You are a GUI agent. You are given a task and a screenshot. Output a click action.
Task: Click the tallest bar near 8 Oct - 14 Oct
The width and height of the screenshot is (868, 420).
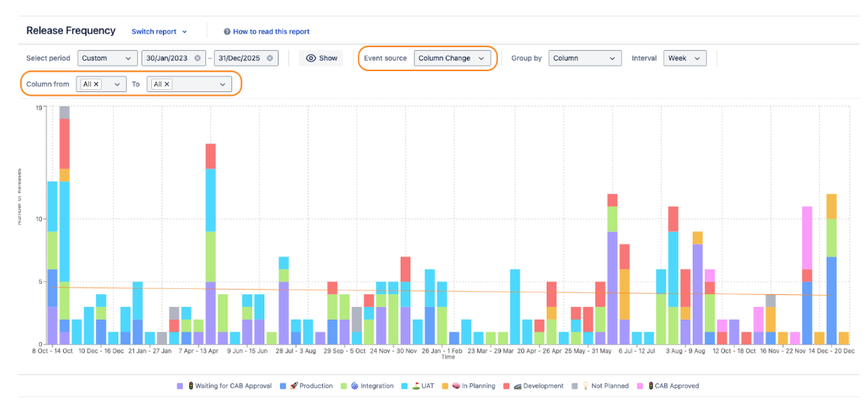click(64, 225)
